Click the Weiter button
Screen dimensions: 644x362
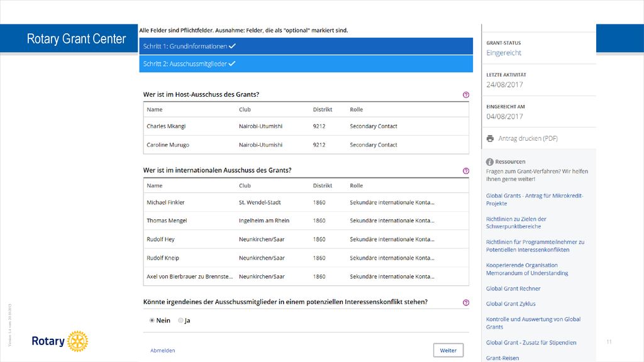coord(448,350)
